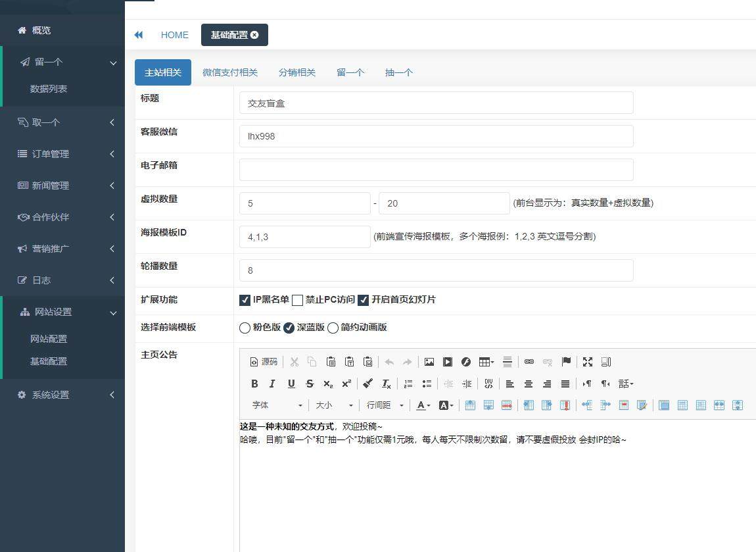Insert a hyperlink with the link icon
Screen dimensions: 756x552
529,362
